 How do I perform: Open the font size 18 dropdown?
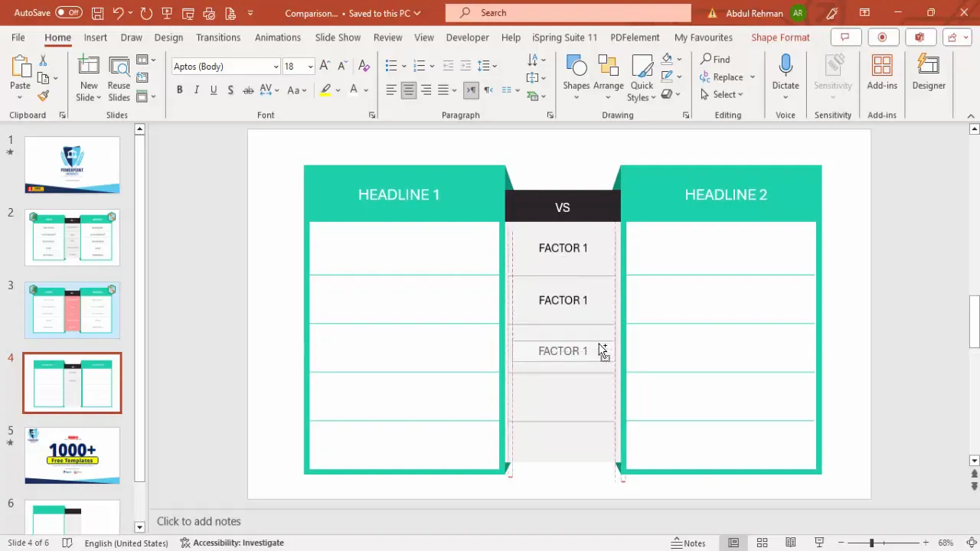click(x=310, y=67)
